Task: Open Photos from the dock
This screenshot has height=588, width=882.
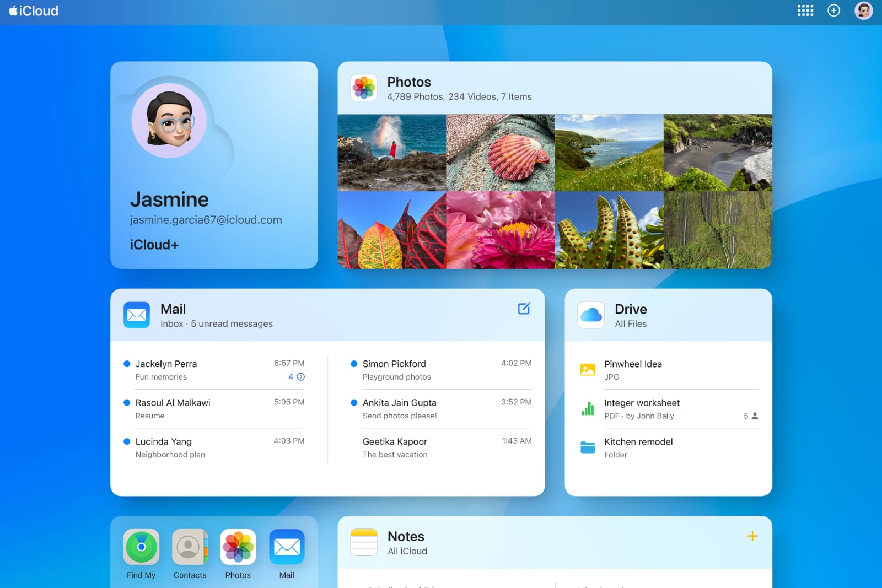Action: pos(238,547)
